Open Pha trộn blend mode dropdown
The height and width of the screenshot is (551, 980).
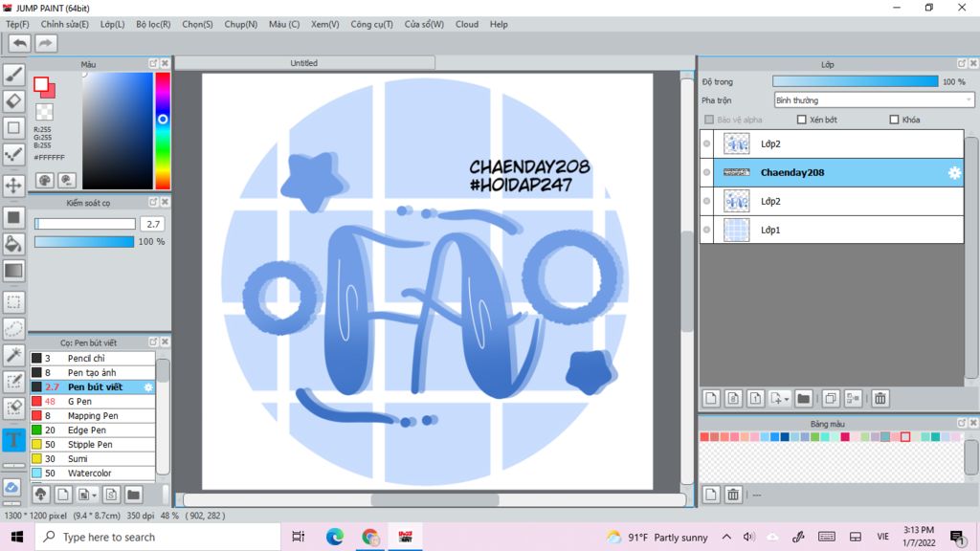[874, 99]
